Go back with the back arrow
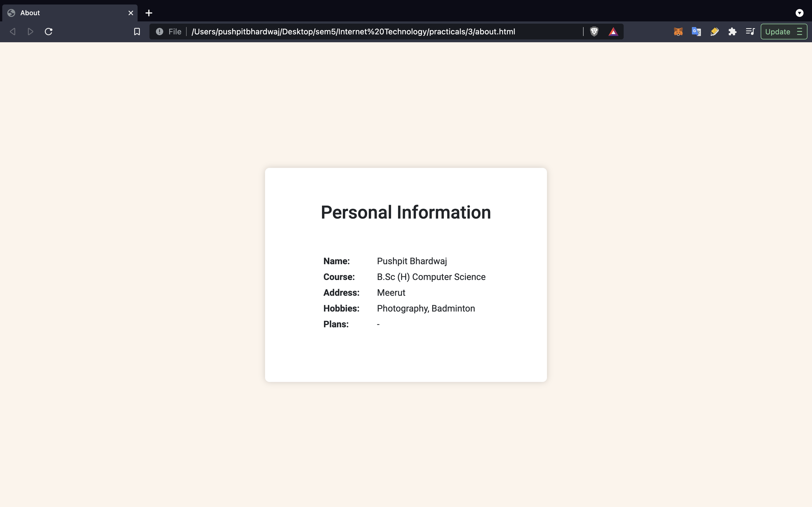The width and height of the screenshot is (812, 507). pos(13,32)
